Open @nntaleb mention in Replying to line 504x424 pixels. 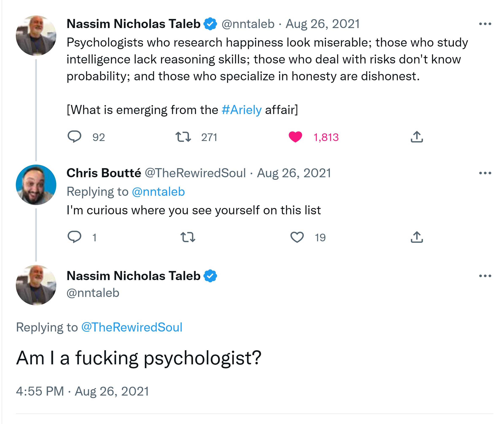click(x=158, y=192)
